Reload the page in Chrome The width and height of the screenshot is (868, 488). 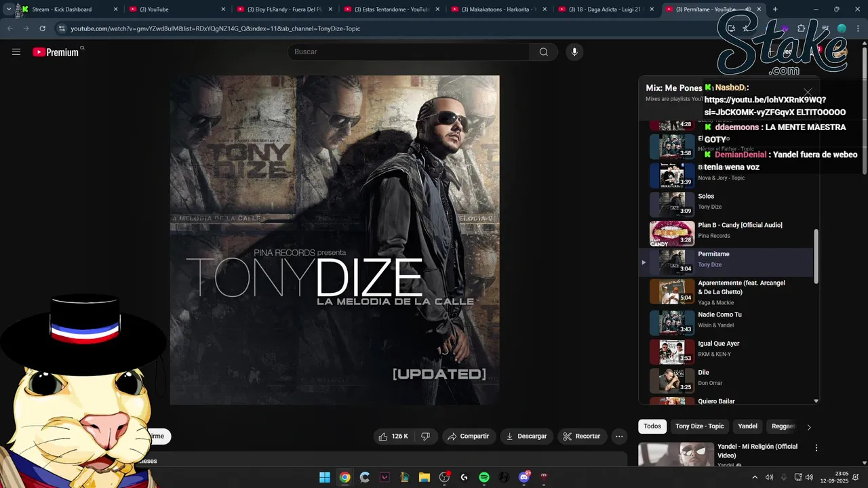(42, 28)
